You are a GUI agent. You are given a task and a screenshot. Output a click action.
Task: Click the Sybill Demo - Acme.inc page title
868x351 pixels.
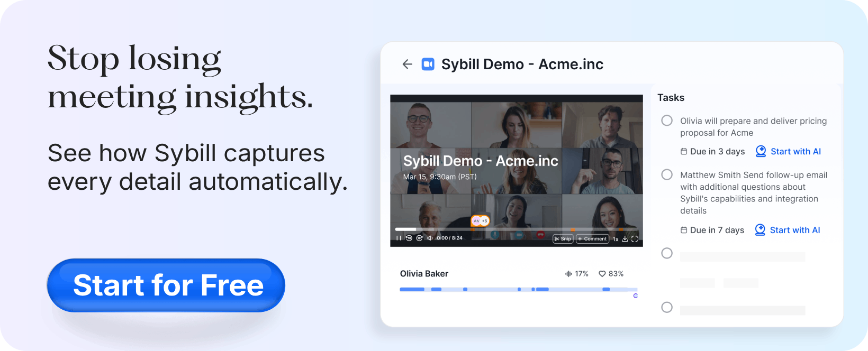point(522,64)
